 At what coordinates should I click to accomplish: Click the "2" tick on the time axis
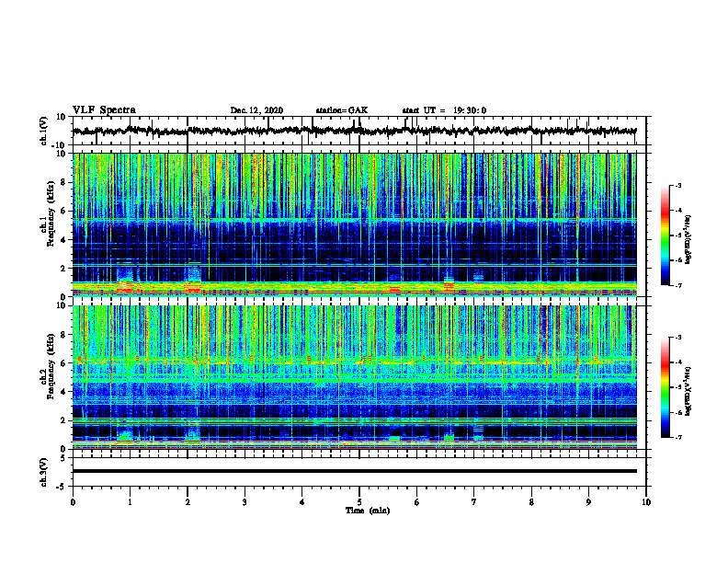pos(188,502)
